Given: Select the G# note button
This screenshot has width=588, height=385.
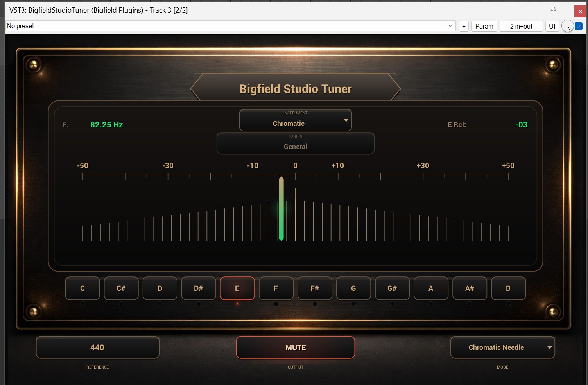Looking at the screenshot, I should pos(392,288).
